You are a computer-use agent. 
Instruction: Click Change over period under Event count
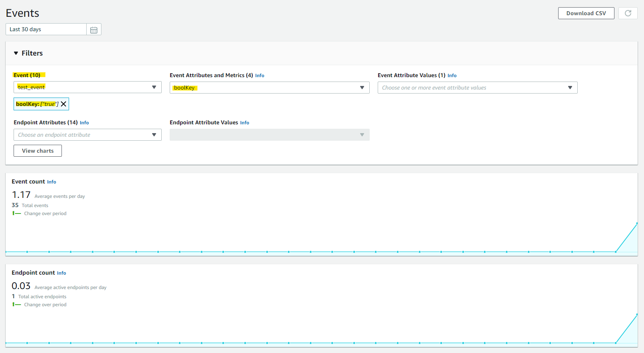[x=45, y=213]
